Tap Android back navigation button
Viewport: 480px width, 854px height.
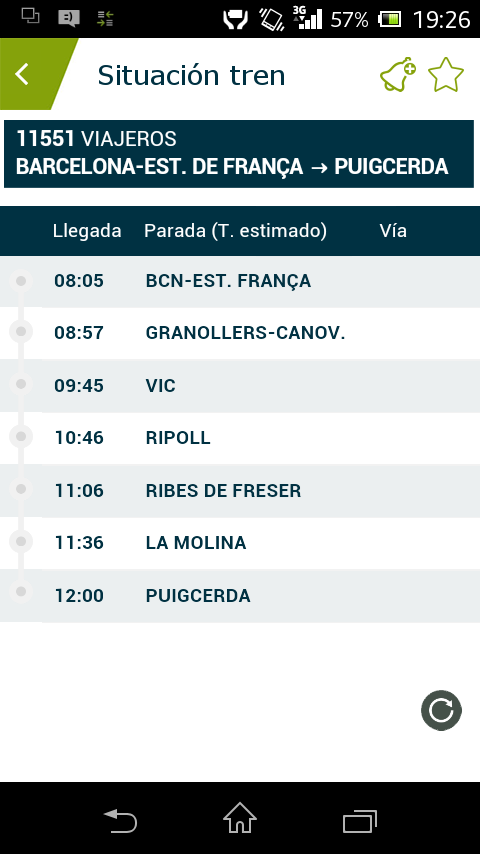tap(120, 820)
